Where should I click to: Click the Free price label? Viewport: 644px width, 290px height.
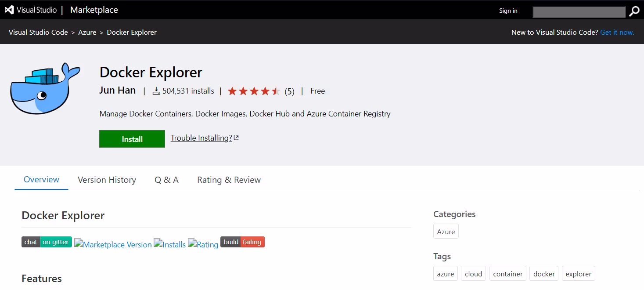pos(317,91)
